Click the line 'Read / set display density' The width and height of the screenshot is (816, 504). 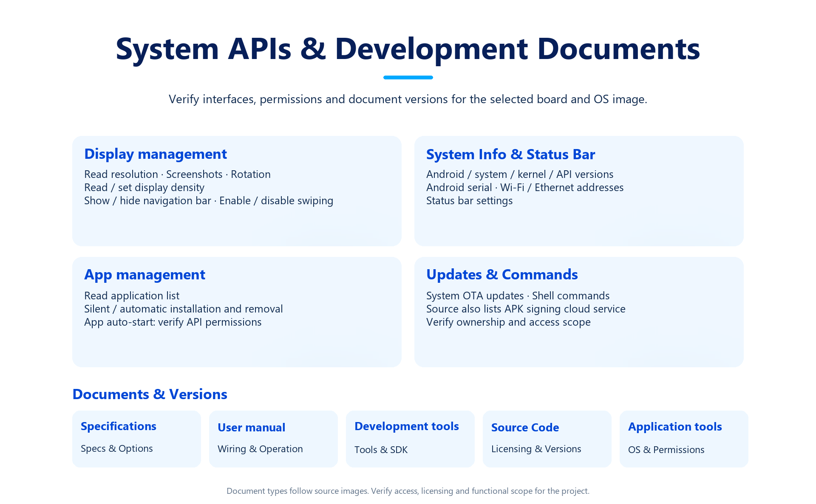point(144,188)
